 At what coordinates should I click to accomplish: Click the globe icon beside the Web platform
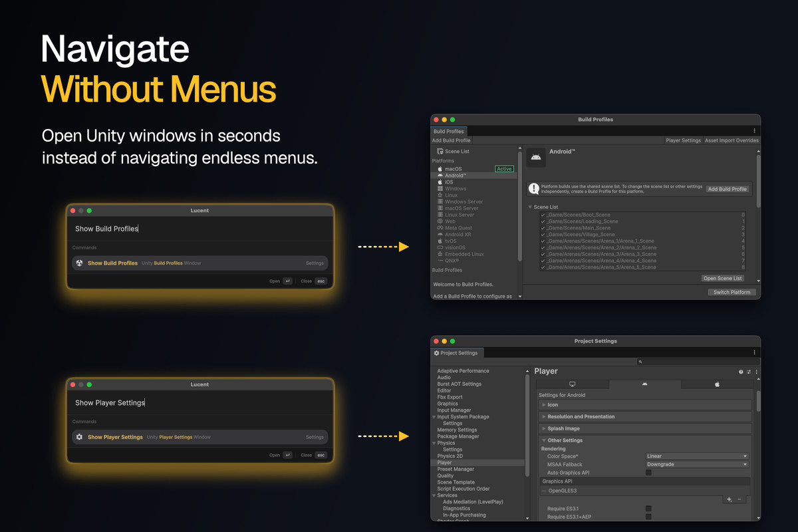click(440, 221)
